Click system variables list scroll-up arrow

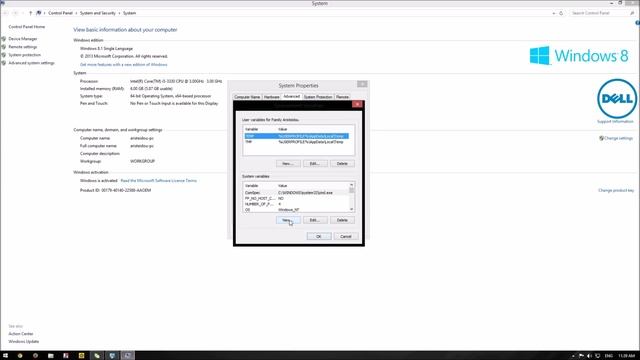pos(351,185)
